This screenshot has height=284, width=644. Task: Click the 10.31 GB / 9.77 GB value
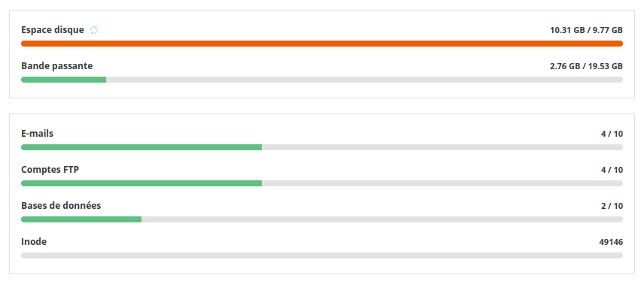tap(587, 30)
